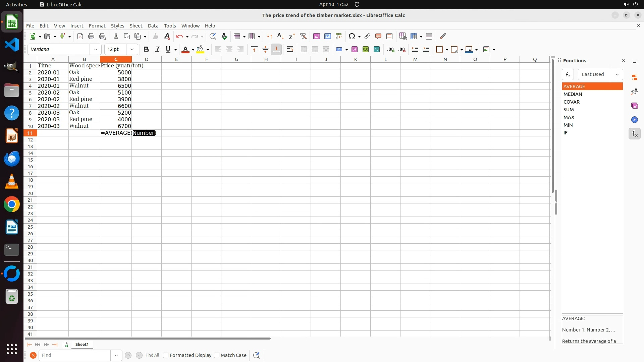Click the Insert Special Character omega icon
Image resolution: width=644 pixels, height=362 pixels.
tap(352, 36)
